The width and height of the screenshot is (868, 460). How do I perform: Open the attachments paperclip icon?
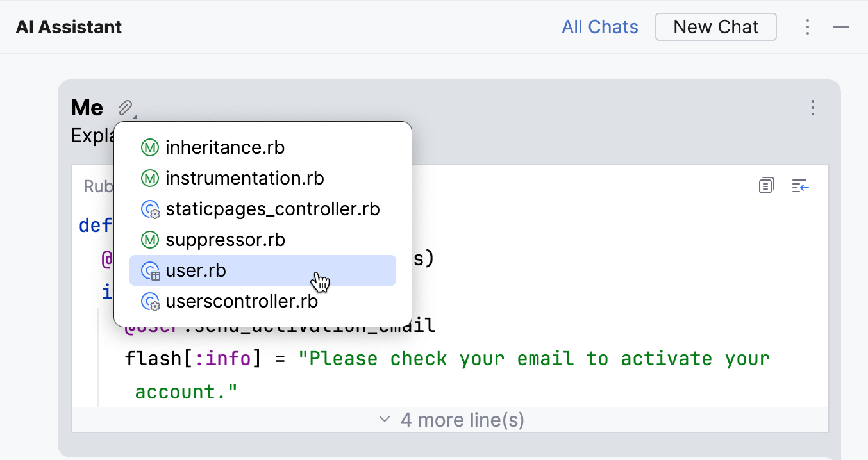coord(126,108)
